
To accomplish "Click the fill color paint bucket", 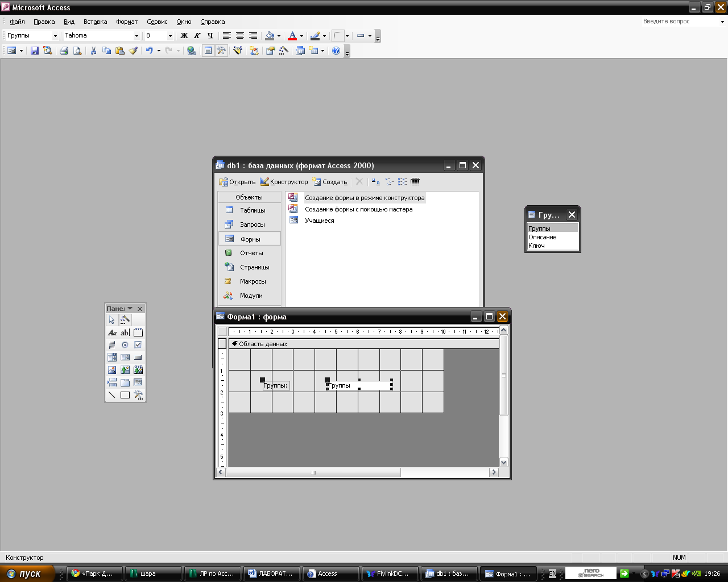I will click(x=270, y=36).
